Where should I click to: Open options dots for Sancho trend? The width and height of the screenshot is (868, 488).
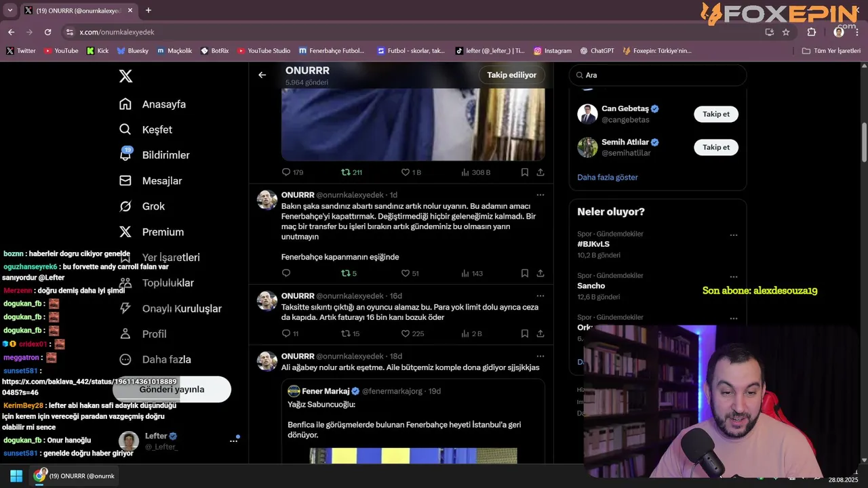[x=734, y=277]
